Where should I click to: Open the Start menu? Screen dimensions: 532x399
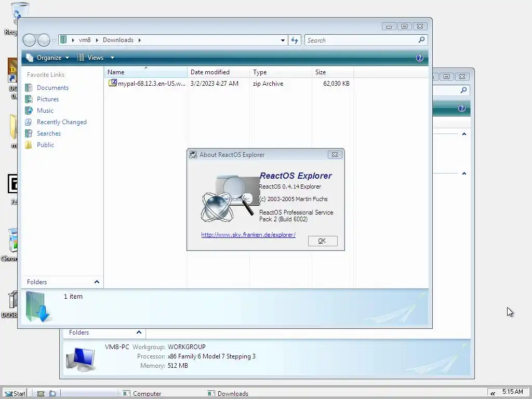[x=15, y=394]
